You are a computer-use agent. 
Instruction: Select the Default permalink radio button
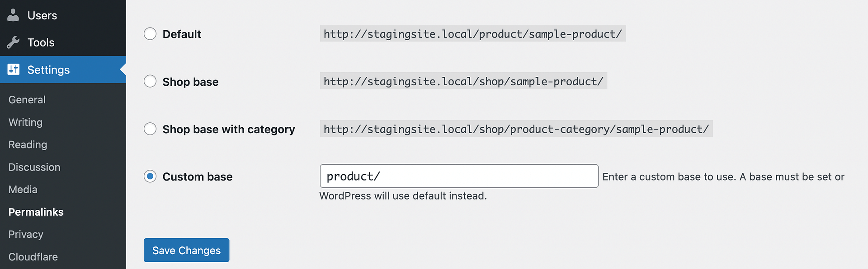click(150, 34)
